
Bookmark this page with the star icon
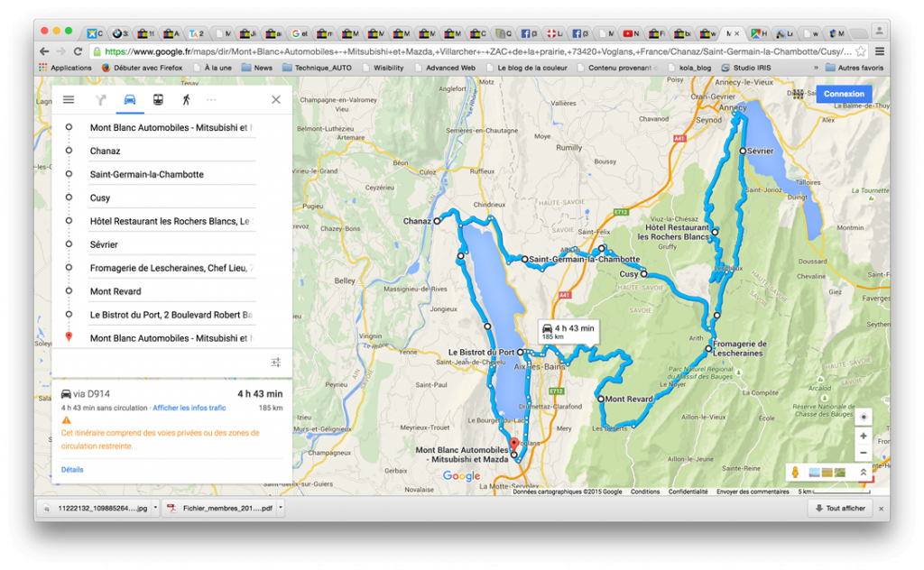[x=861, y=51]
